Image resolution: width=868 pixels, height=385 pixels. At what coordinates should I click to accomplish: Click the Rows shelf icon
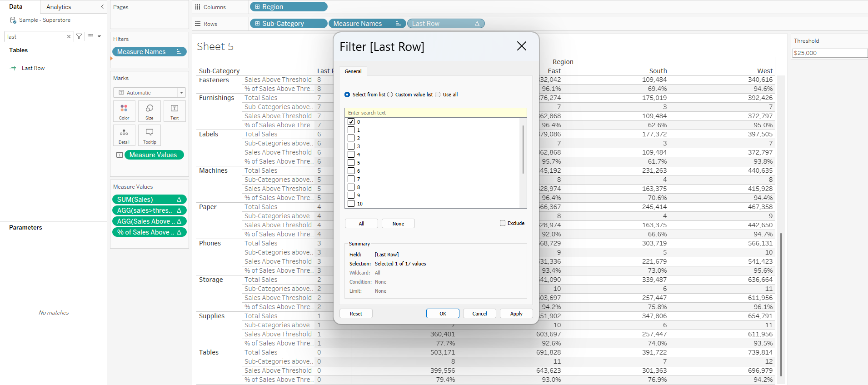[x=198, y=24]
